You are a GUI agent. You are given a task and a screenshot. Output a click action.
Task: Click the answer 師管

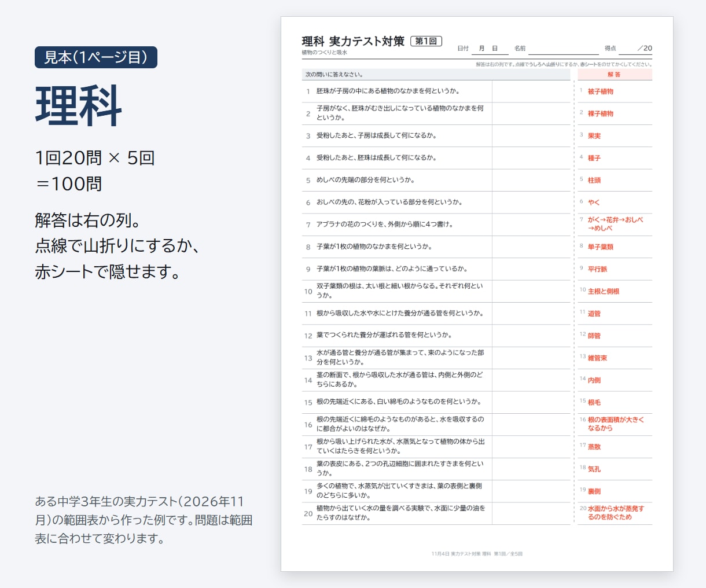point(594,336)
